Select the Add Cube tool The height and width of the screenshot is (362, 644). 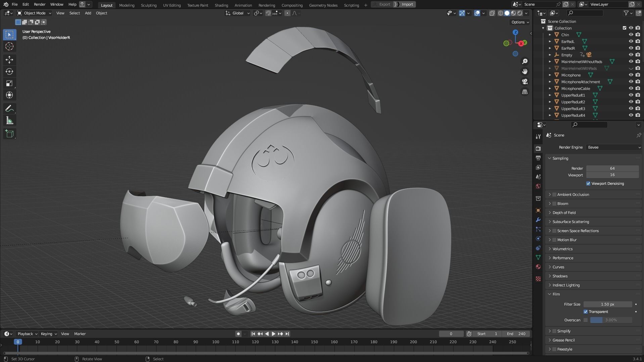(9, 134)
